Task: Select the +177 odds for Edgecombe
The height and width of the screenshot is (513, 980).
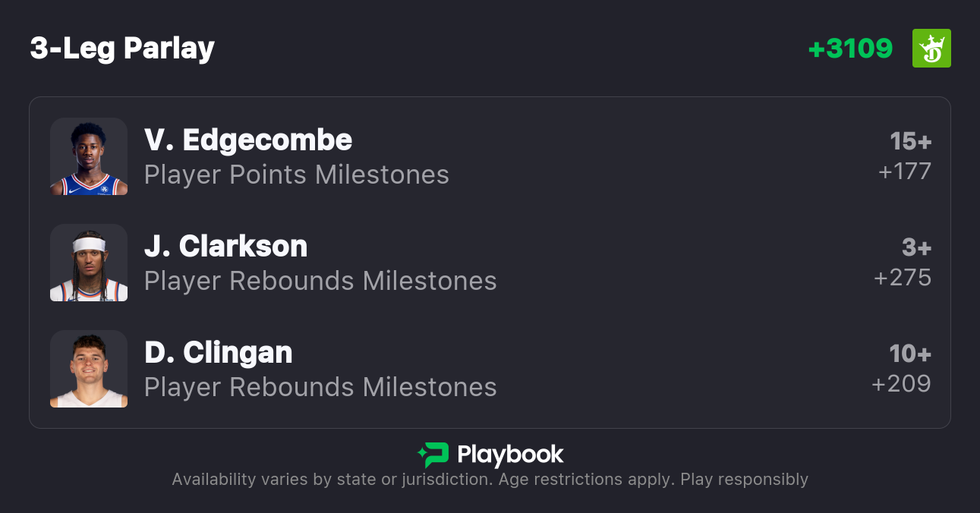Action: click(904, 172)
